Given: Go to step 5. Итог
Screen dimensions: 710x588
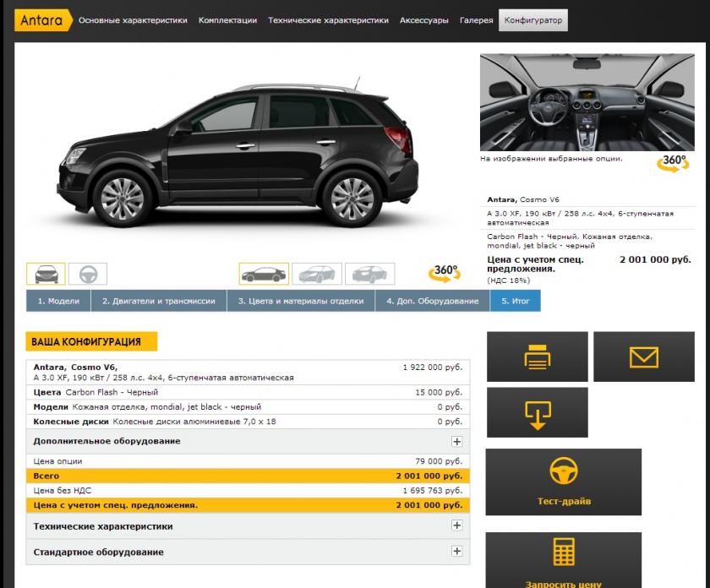Looking at the screenshot, I should coord(516,301).
